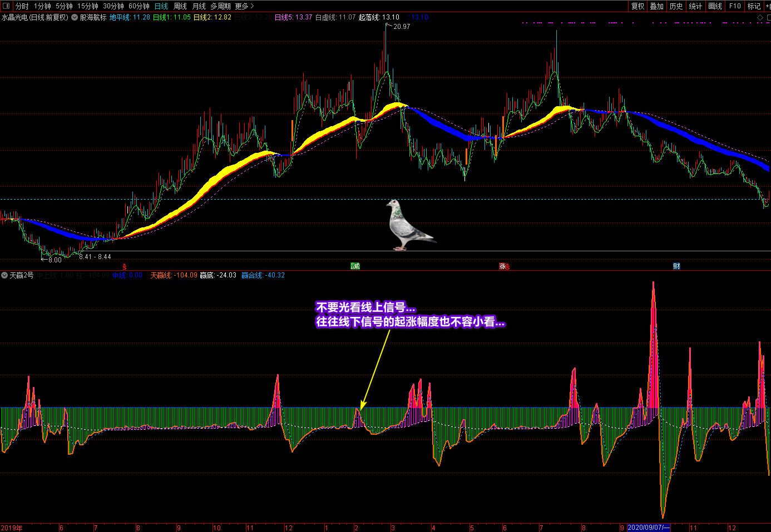Click the diamond icon in chart corner

coord(760,18)
